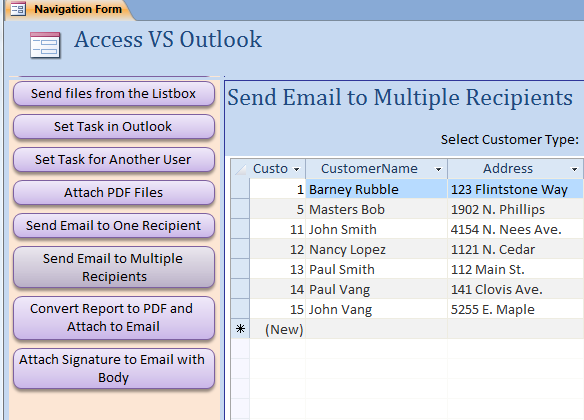Open the Custo column filter dropdown arrow
584x420 pixels.
tap(296, 169)
